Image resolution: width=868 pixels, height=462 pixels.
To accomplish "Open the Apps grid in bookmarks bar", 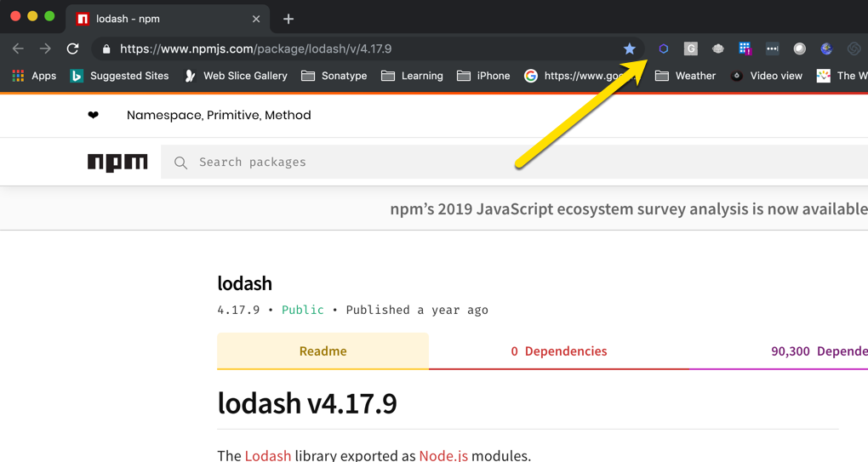I will tap(34, 76).
